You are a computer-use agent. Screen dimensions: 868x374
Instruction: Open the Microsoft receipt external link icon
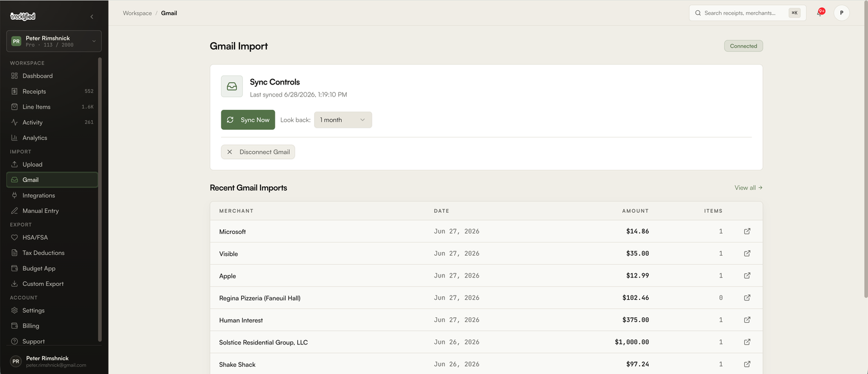pyautogui.click(x=747, y=231)
